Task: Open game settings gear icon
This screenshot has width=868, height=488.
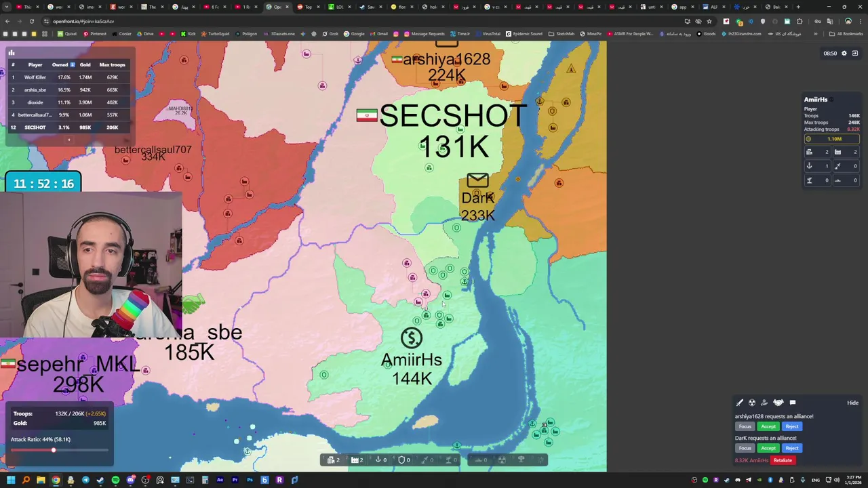Action: 844,53
